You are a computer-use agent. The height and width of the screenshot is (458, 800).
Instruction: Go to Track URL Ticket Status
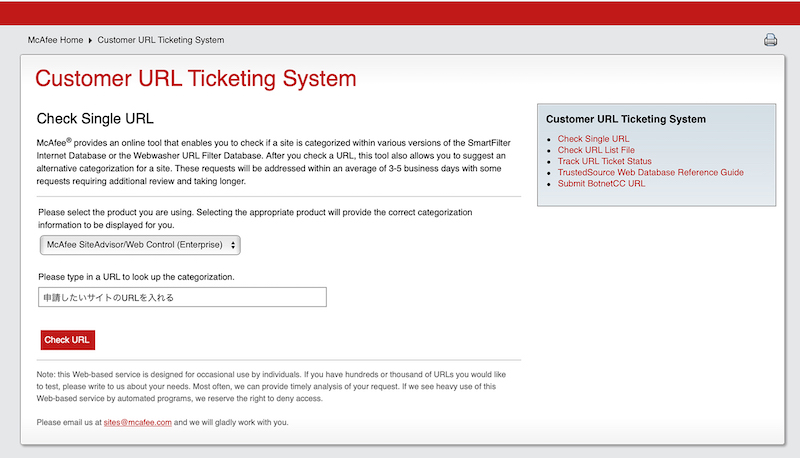click(604, 161)
